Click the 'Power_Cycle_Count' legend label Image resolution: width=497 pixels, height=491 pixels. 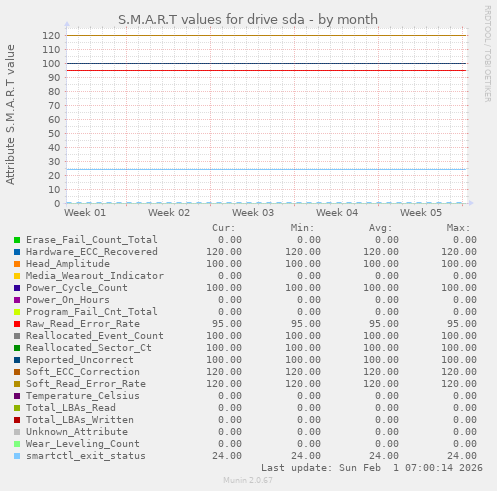(77, 288)
